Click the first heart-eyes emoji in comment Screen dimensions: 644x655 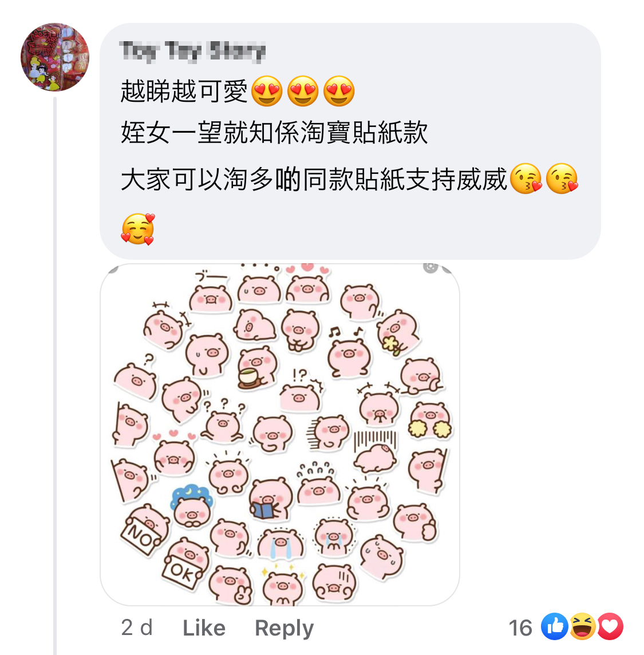[267, 91]
